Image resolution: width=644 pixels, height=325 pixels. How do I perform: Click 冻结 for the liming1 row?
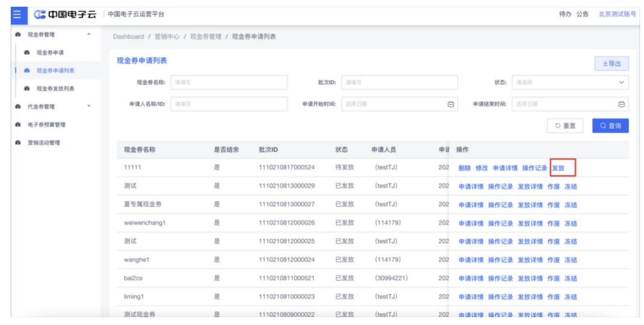(570, 297)
